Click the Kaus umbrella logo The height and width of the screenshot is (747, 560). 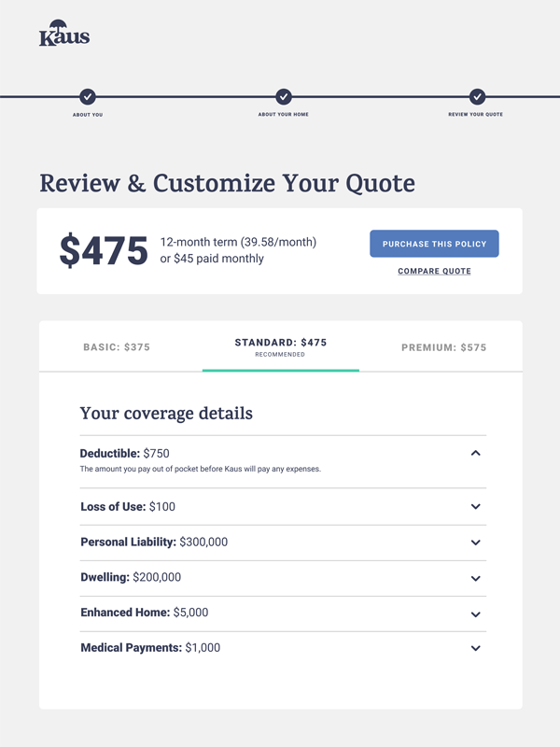point(64,33)
